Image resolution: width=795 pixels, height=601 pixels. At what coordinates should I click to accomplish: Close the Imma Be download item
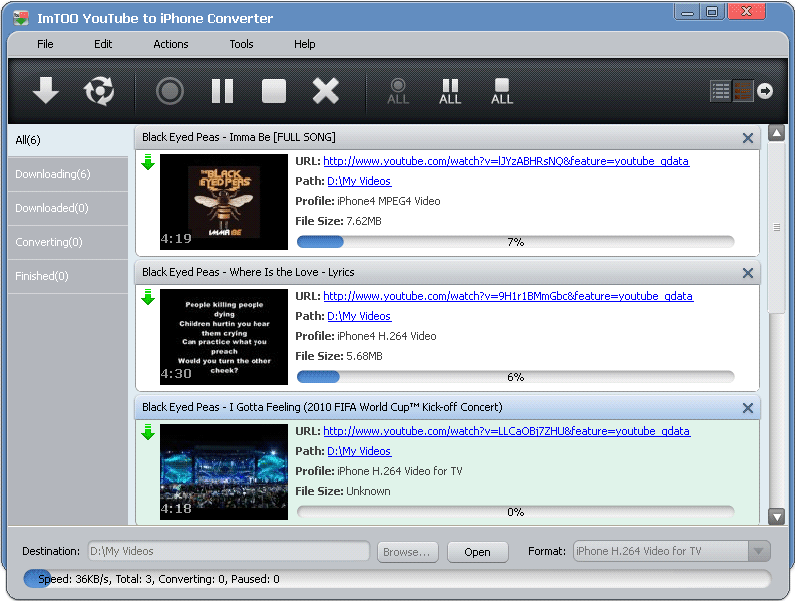point(747,138)
